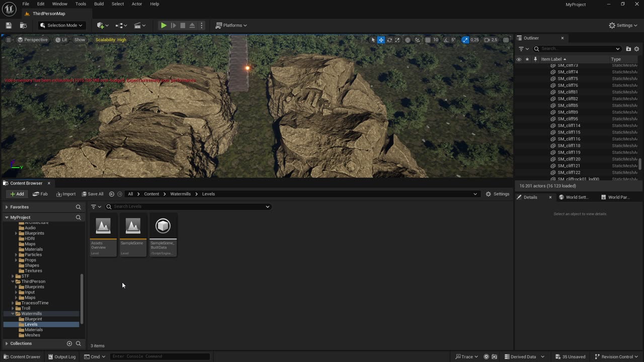The image size is (644, 362).
Task: Open the Edit menu
Action: coord(41,4)
